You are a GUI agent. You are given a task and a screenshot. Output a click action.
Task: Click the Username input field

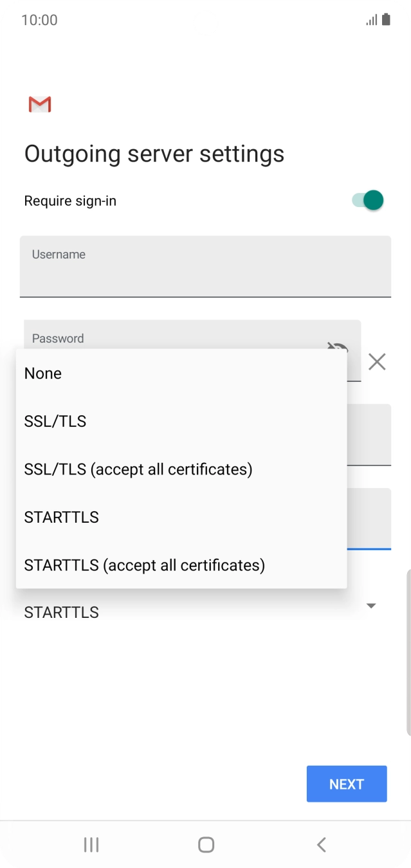tap(205, 267)
